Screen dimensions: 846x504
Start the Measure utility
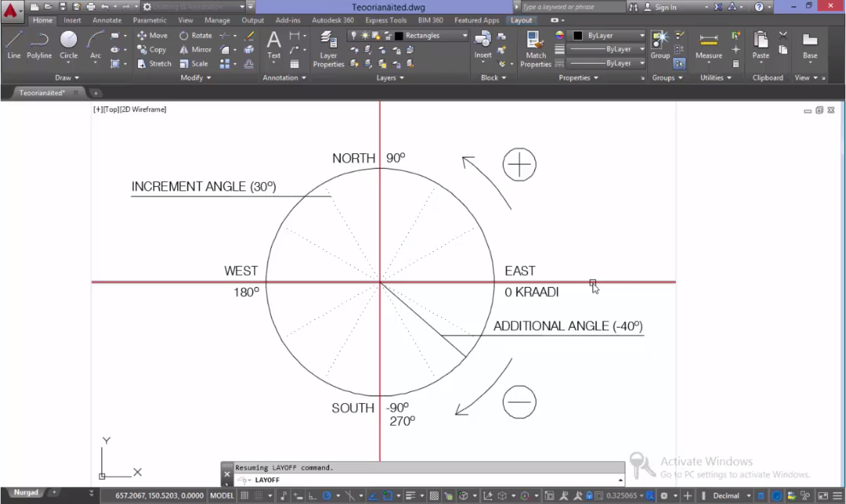click(x=708, y=45)
